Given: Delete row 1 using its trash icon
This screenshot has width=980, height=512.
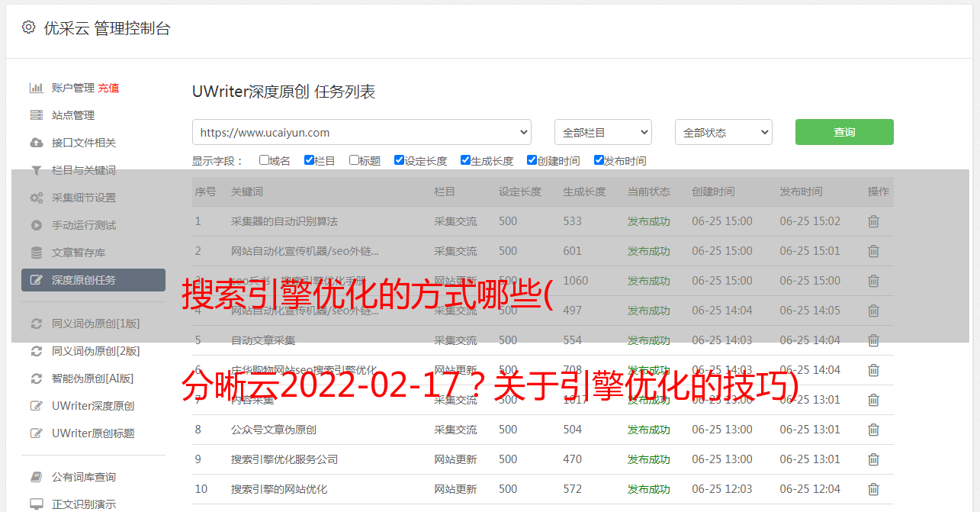Looking at the screenshot, I should [873, 221].
